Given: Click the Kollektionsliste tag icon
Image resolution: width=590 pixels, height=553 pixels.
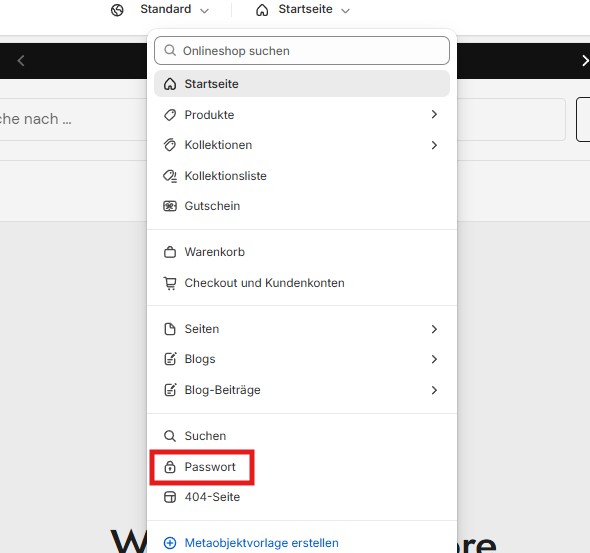Looking at the screenshot, I should pyautogui.click(x=170, y=176).
